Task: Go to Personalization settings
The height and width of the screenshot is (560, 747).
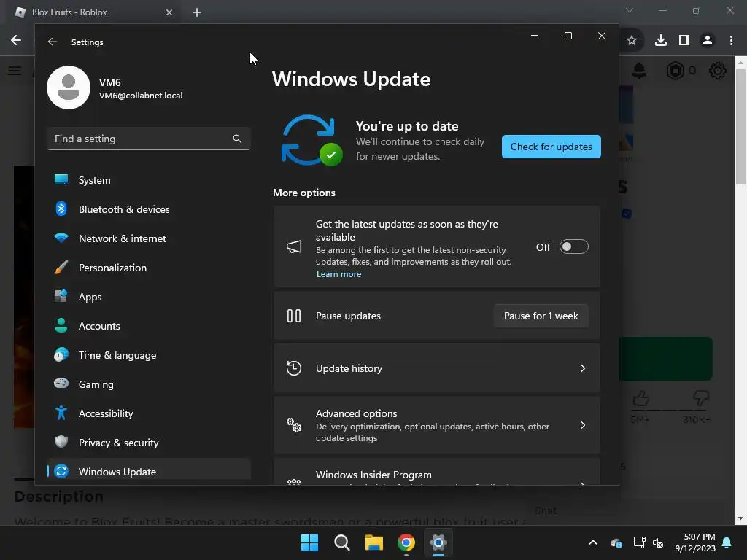Action: 149,268
